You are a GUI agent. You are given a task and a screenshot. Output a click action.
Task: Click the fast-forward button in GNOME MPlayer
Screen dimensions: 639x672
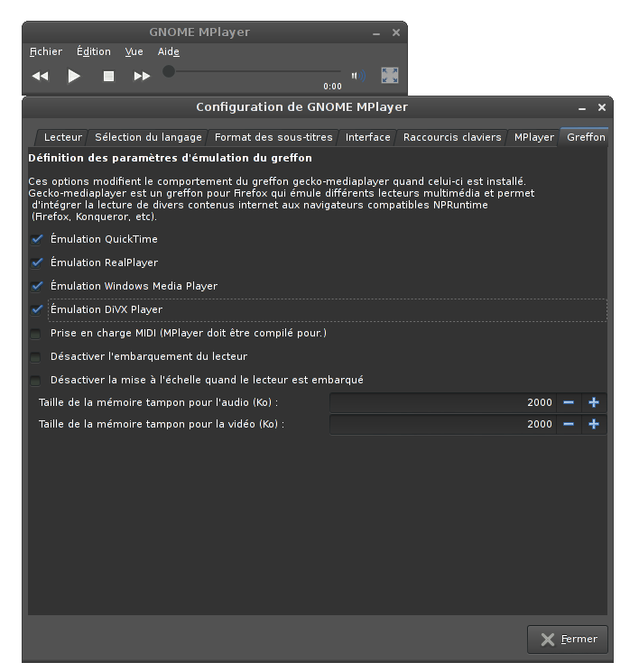pos(142,77)
